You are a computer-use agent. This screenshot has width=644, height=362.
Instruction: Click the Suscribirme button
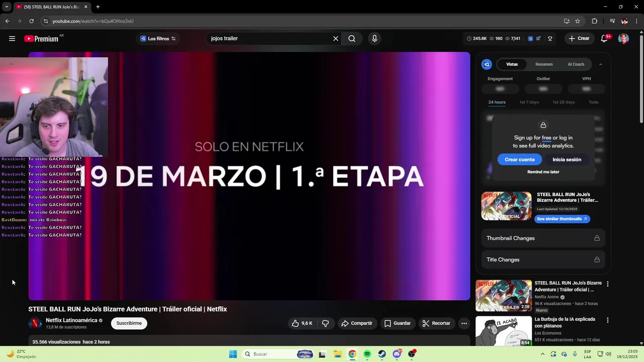pos(129,323)
